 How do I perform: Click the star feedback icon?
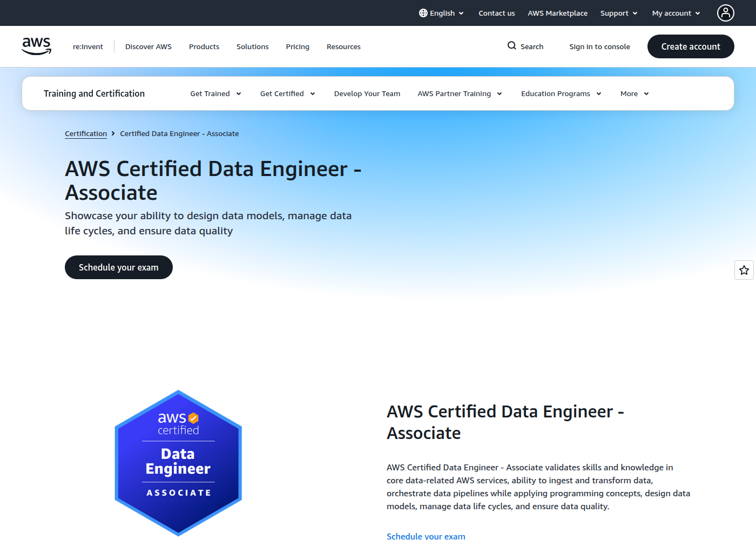[744, 270]
